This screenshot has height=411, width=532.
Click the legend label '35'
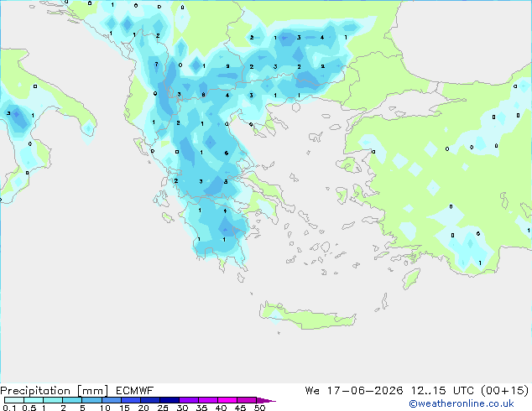point(202,408)
